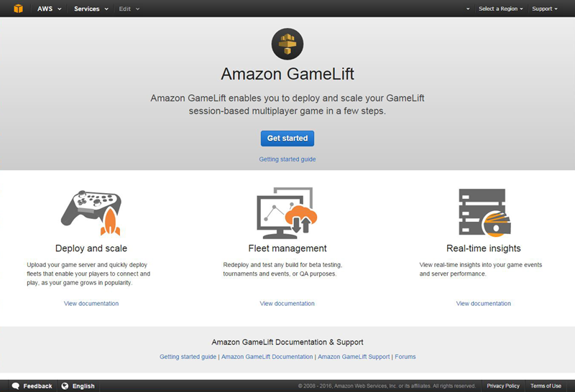The image size is (575, 392).
Task: Click the game controller rocket icon
Action: pyautogui.click(x=91, y=213)
